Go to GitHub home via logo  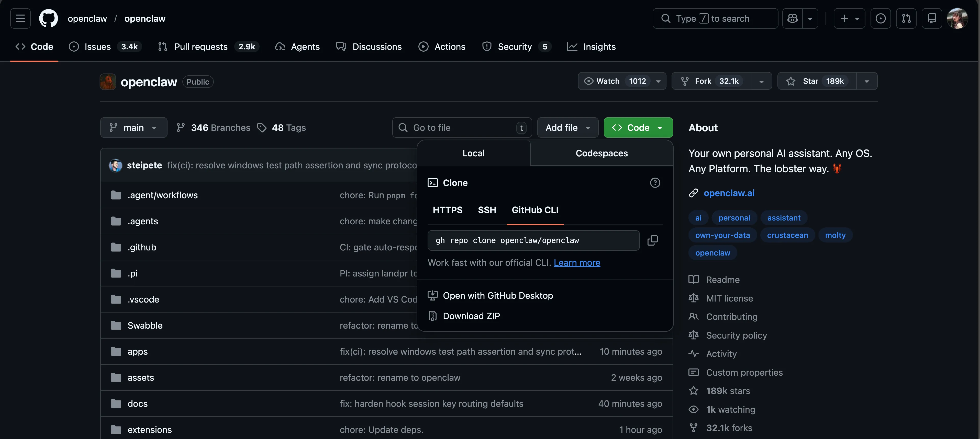click(x=48, y=18)
